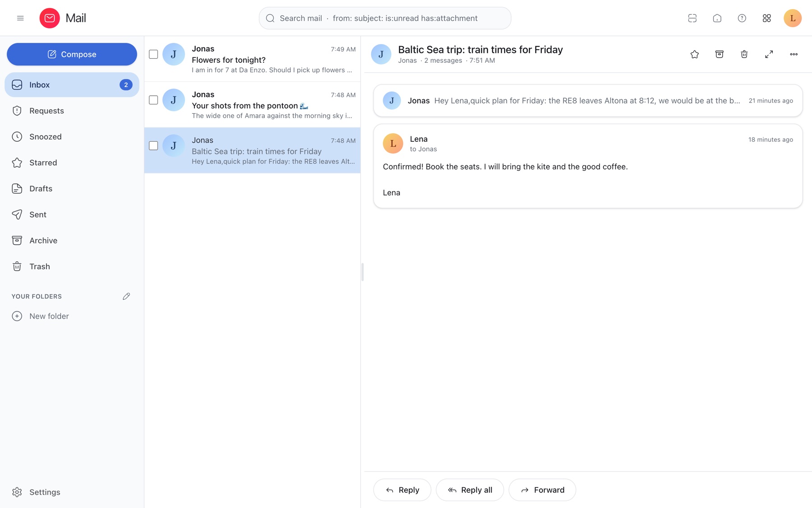Open the home icon in top bar

[x=717, y=18]
